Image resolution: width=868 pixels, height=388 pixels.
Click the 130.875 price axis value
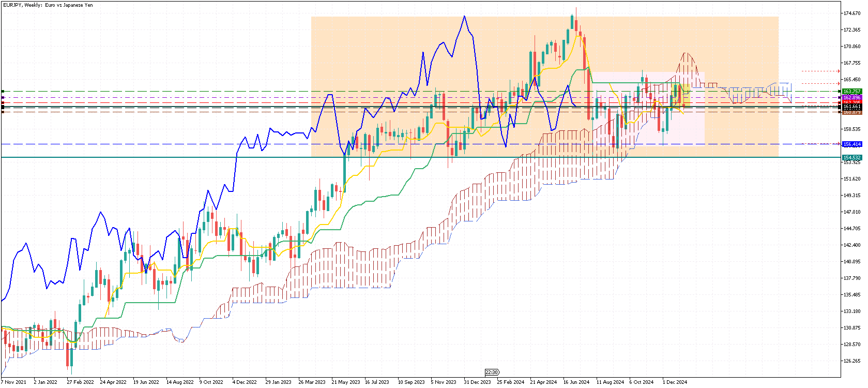pos(852,328)
